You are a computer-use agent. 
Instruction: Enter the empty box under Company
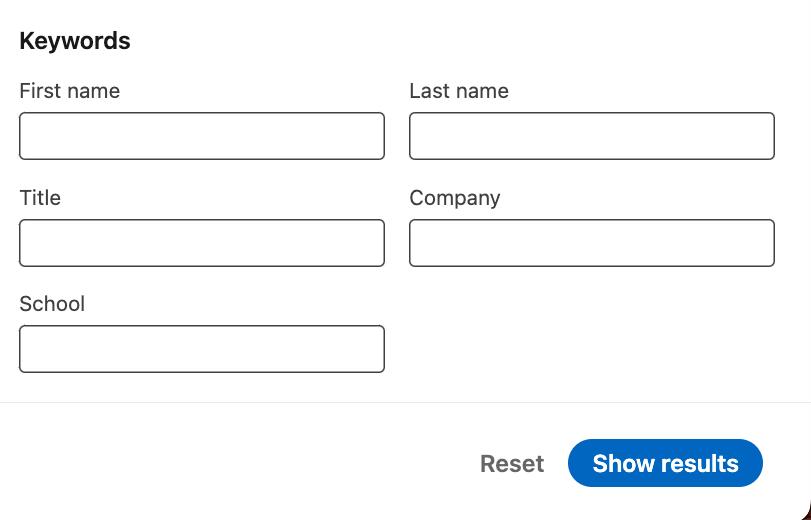(x=591, y=243)
